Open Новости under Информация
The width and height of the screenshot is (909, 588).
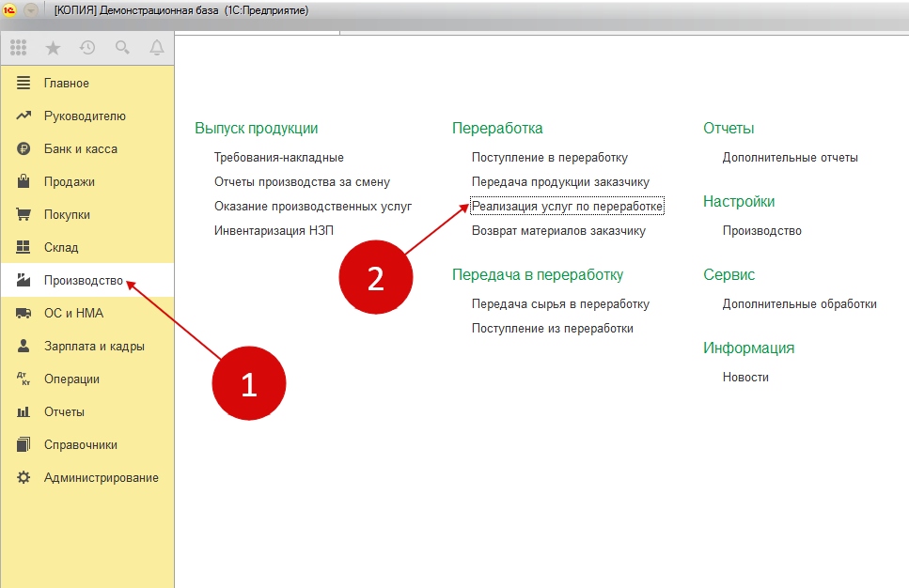click(745, 378)
